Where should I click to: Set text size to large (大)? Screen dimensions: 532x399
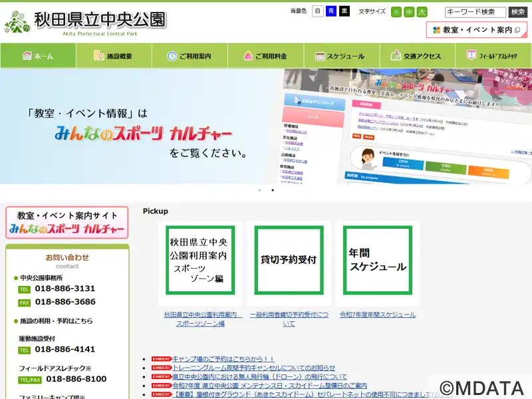pyautogui.click(x=422, y=12)
